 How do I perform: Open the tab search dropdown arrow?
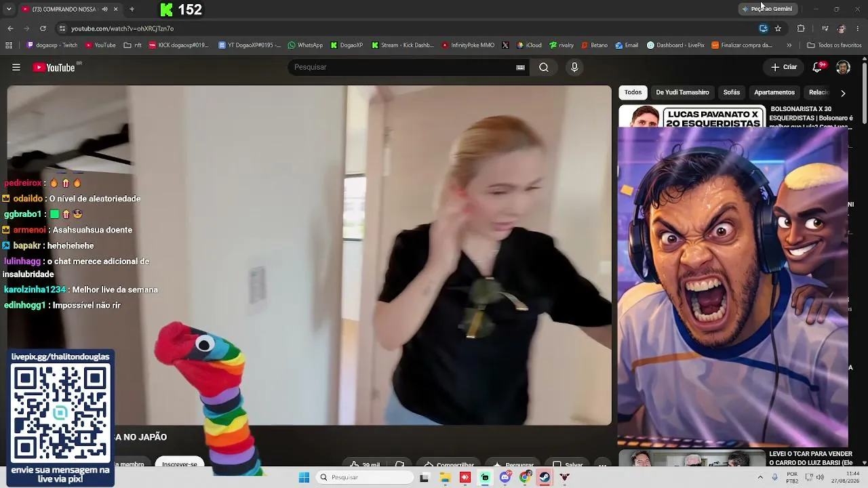(x=9, y=9)
